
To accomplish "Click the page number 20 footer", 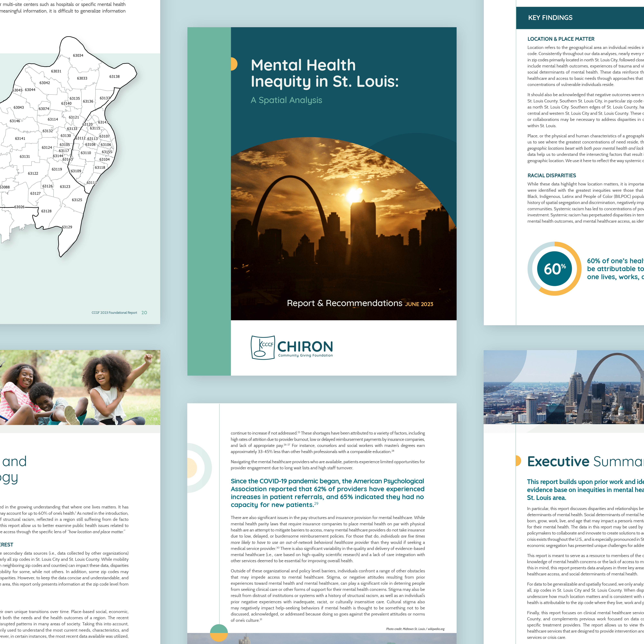I will (144, 313).
